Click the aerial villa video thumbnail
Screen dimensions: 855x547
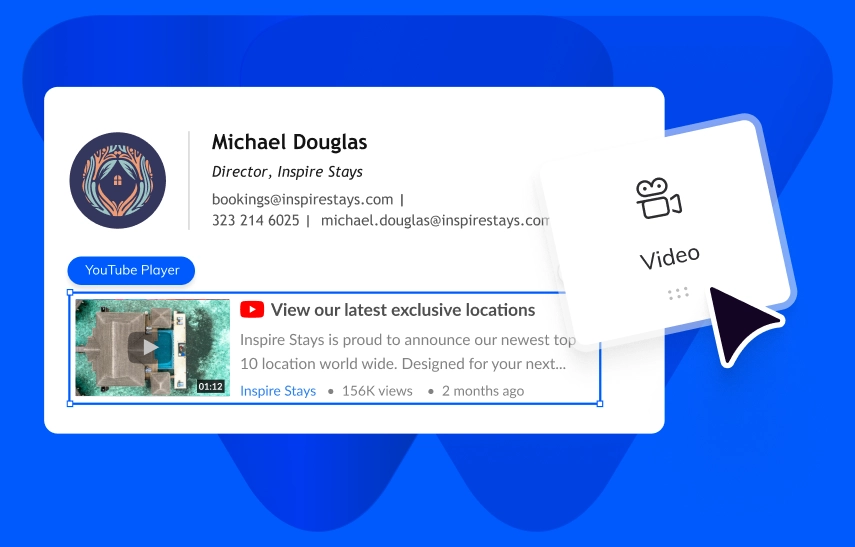tap(150, 347)
